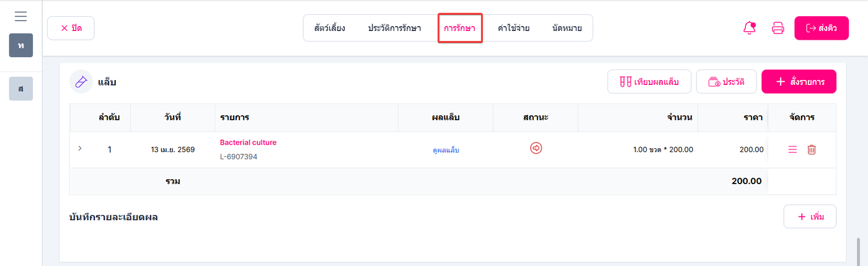Switch to the สัตว์เลี้ยง tab
The width and height of the screenshot is (868, 266).
pos(329,28)
